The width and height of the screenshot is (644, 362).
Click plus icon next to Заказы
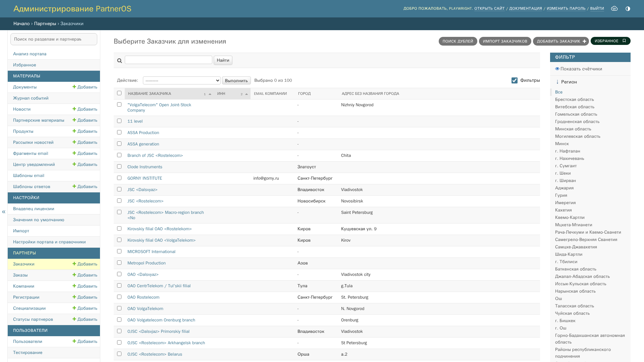(x=74, y=275)
